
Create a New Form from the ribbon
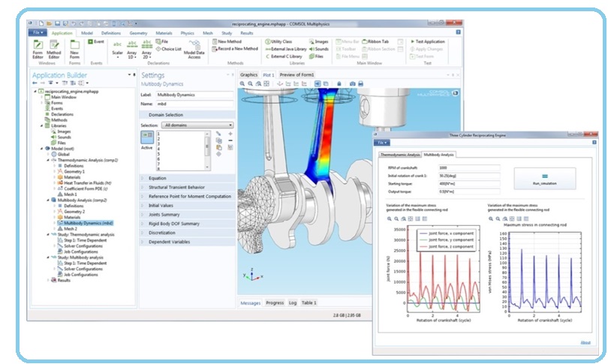(x=74, y=50)
